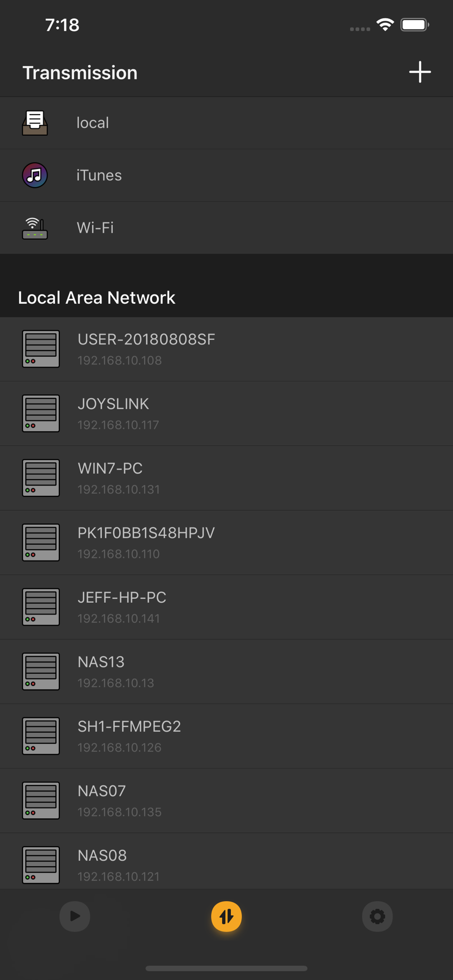Tap the Wi-Fi status bar indicator

point(385,24)
